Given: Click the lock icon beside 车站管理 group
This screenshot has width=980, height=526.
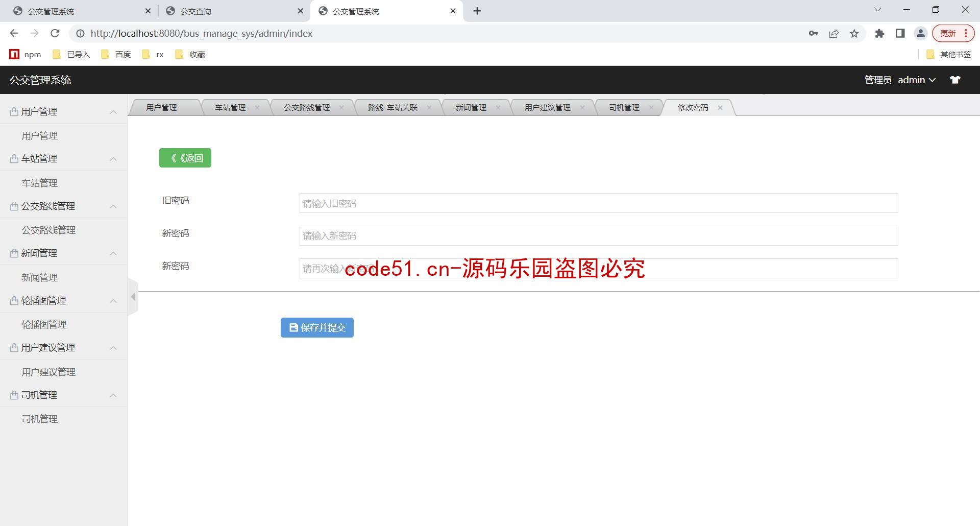Looking at the screenshot, I should click(14, 159).
